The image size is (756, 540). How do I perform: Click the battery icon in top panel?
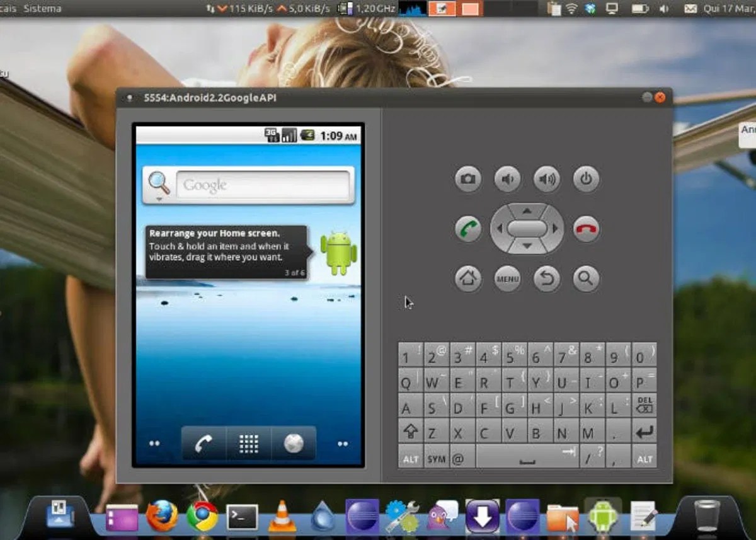(640, 8)
